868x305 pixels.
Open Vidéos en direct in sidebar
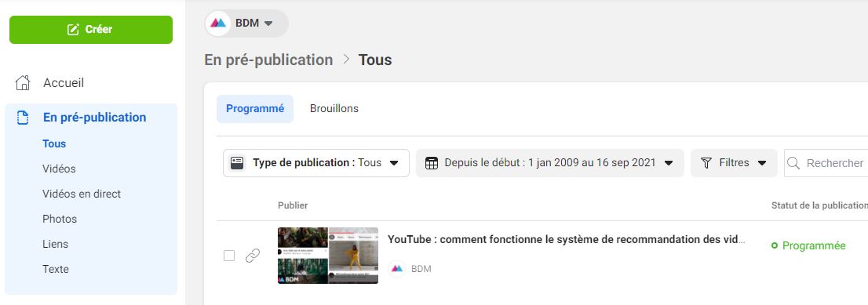tap(82, 194)
